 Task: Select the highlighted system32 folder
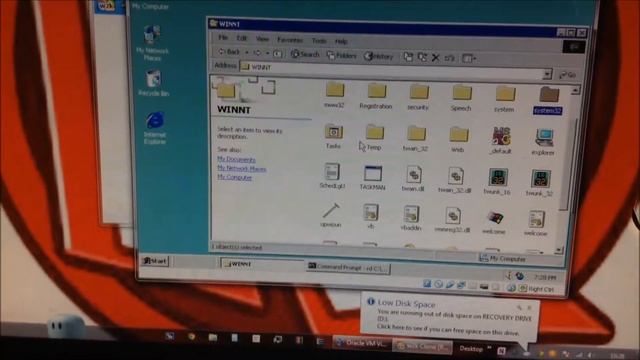pos(548,100)
